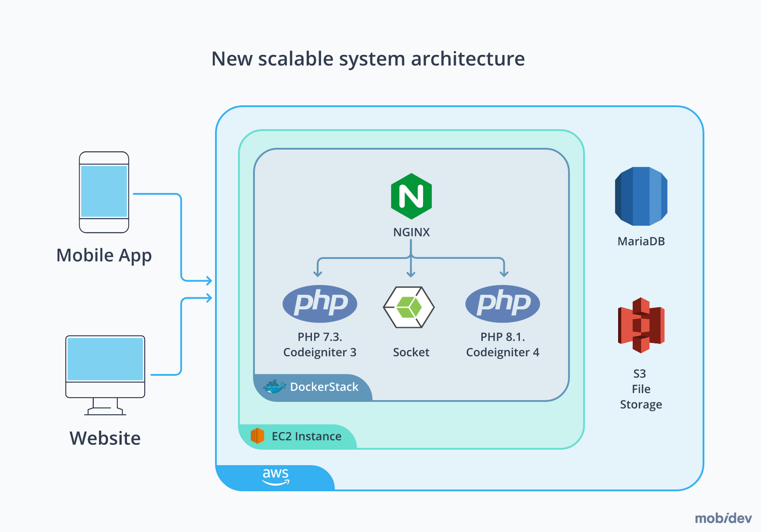The width and height of the screenshot is (761, 532).
Task: Click the Docker whale icon
Action: (x=274, y=387)
